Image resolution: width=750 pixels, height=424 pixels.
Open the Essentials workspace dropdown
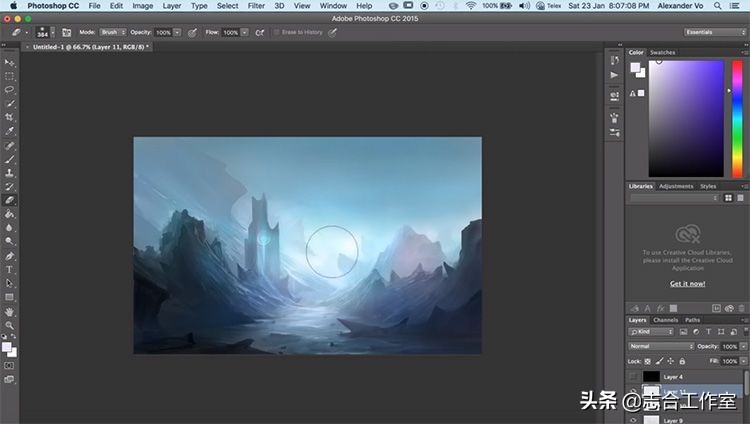click(x=715, y=32)
